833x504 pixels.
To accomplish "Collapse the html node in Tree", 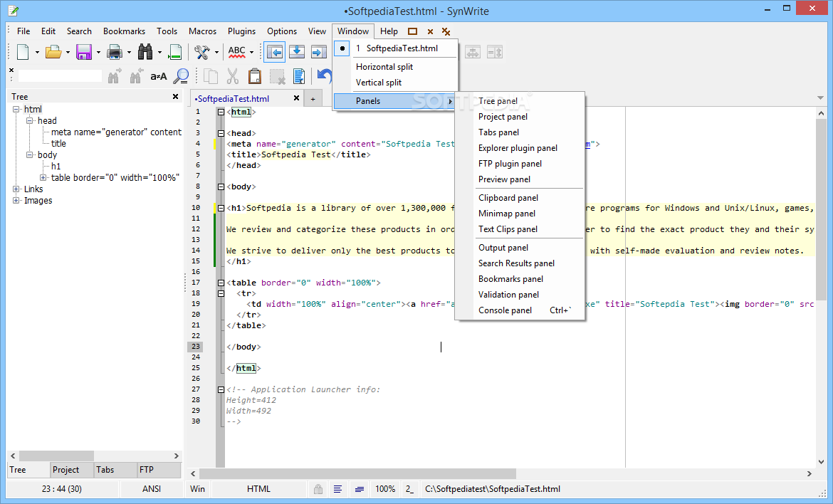I will pyautogui.click(x=16, y=110).
